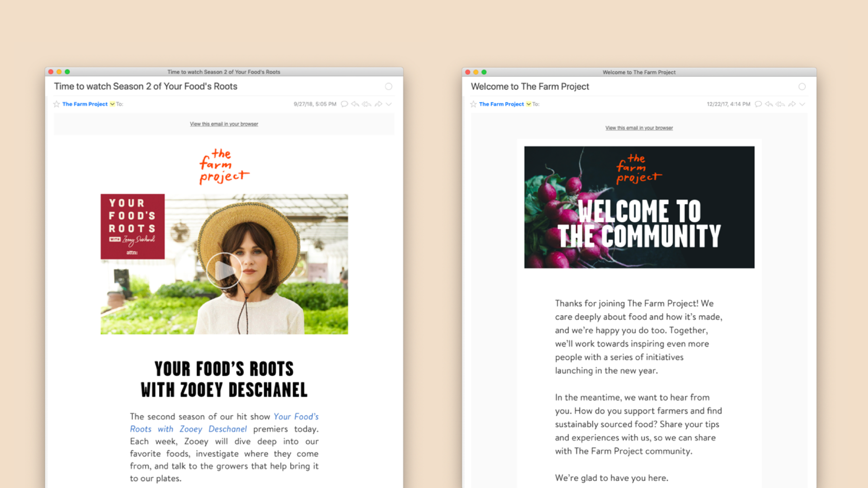The height and width of the screenshot is (488, 868).
Task: Open 'View this email in your browser' in Season 2 email
Action: pyautogui.click(x=224, y=124)
